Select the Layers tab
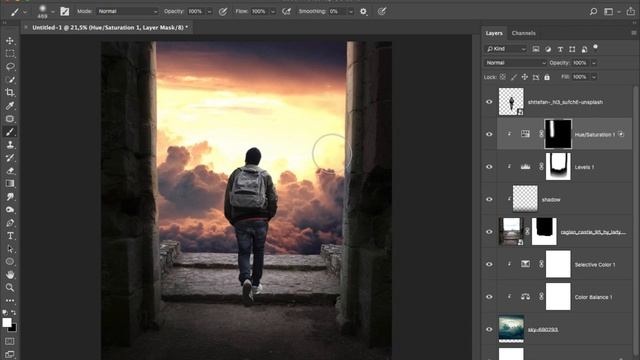640x360 pixels. pyautogui.click(x=494, y=33)
